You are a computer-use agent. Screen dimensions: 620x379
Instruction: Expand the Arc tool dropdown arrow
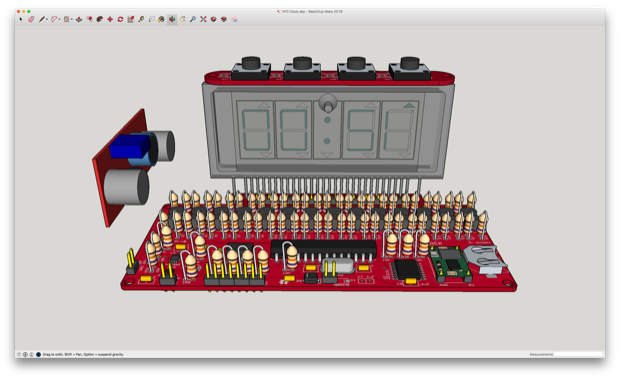coord(59,19)
